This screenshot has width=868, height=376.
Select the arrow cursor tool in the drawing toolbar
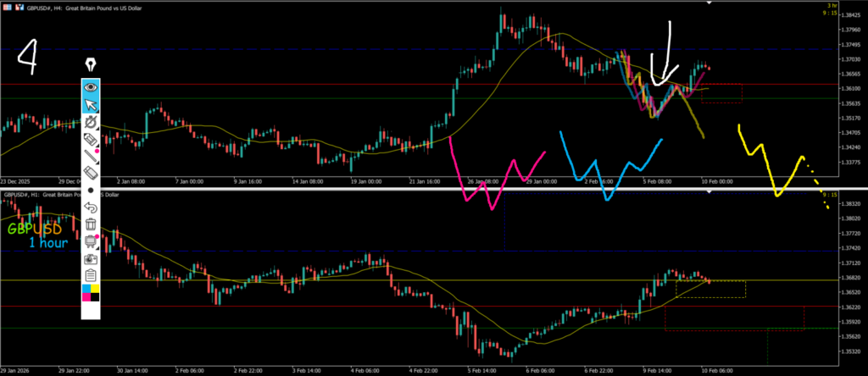coord(91,104)
